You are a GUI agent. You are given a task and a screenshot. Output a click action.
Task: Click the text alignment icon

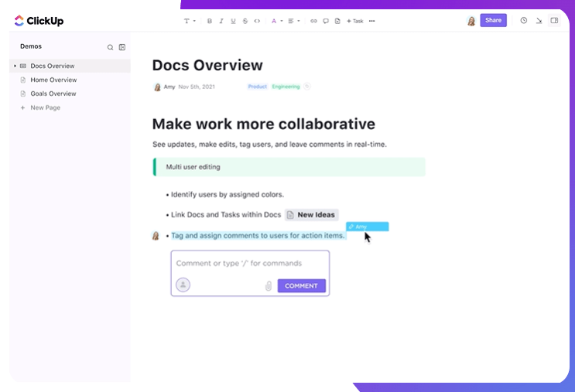point(291,21)
